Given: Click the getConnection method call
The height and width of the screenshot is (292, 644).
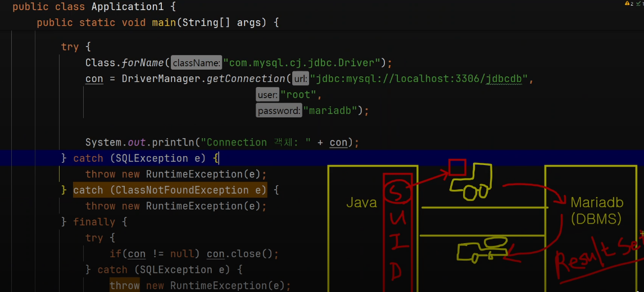Looking at the screenshot, I should (246, 79).
